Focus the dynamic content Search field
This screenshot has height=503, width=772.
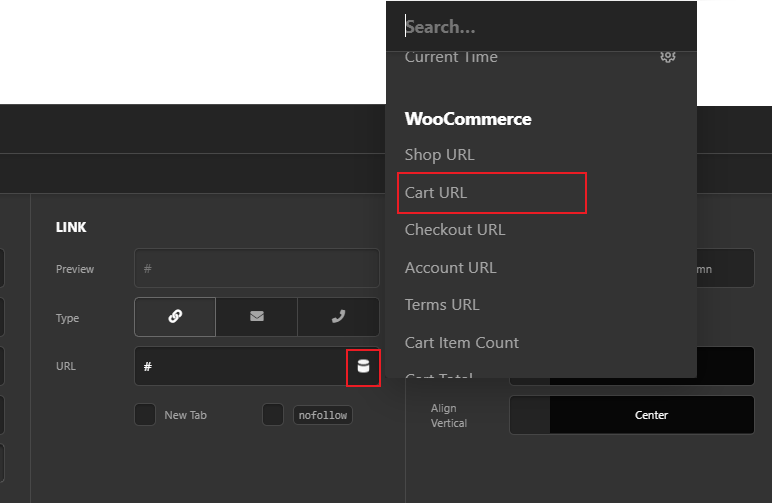[x=541, y=27]
